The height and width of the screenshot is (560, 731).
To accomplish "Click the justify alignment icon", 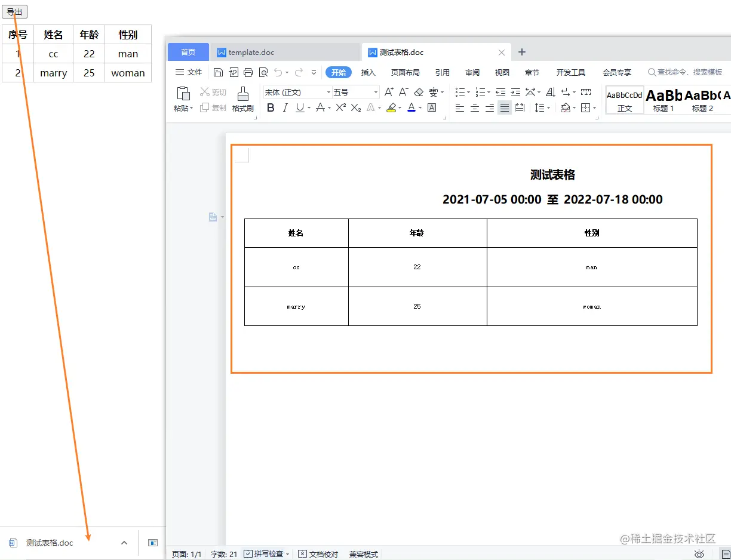I will pos(505,108).
